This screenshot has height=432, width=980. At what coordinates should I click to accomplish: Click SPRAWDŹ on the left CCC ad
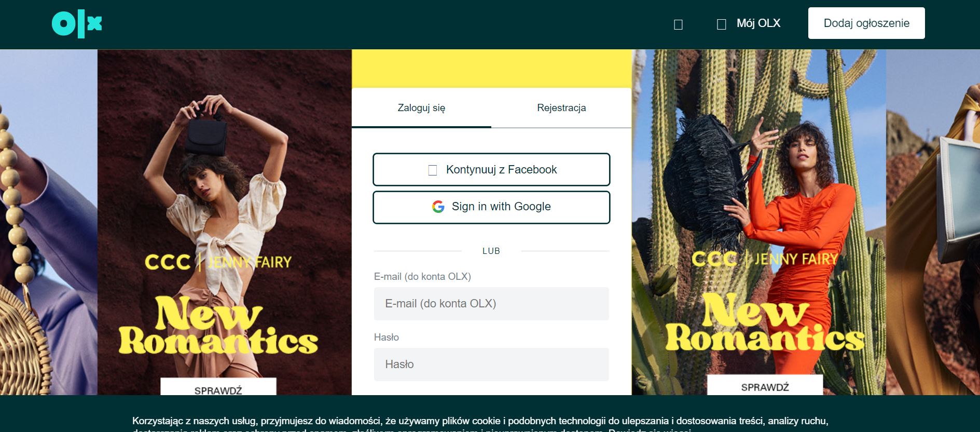click(x=218, y=387)
